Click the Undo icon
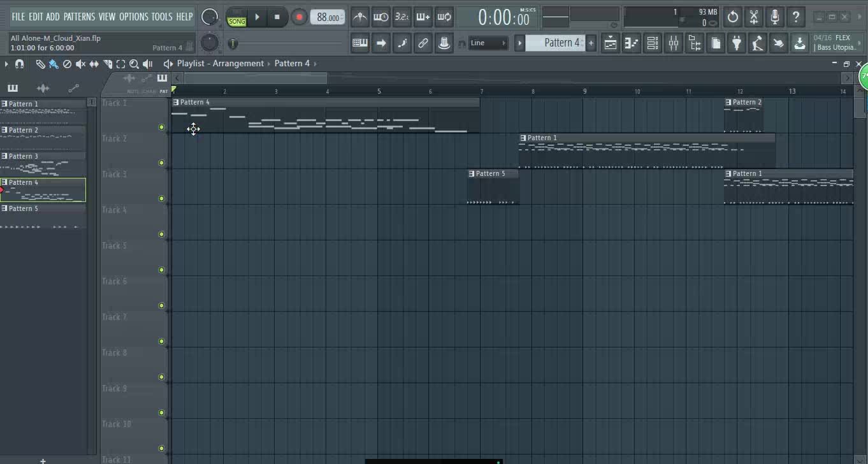 point(732,17)
